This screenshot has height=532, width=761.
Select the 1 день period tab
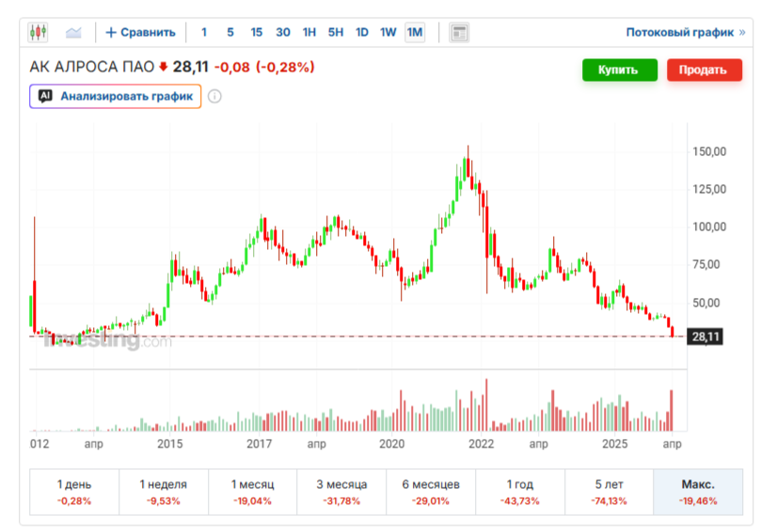(x=74, y=492)
